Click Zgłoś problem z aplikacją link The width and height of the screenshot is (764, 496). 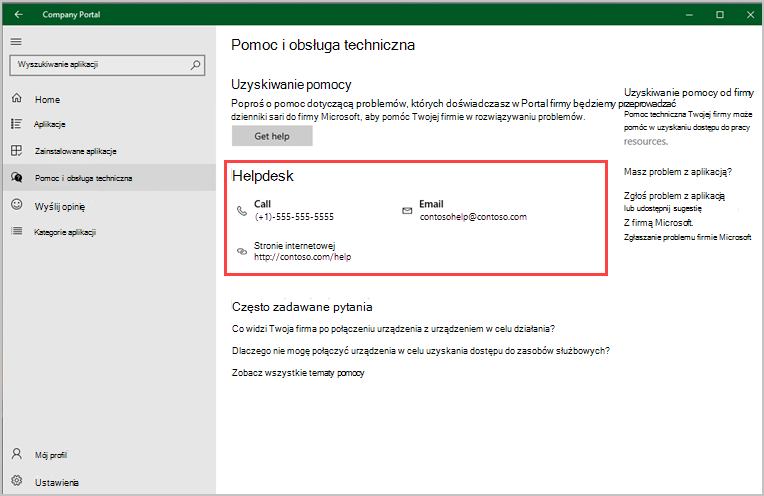[674, 196]
